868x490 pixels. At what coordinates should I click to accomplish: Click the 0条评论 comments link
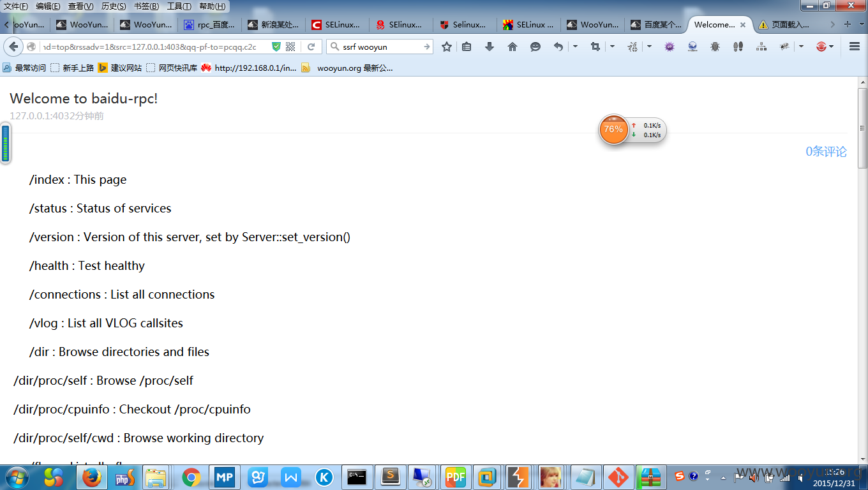[x=826, y=151]
